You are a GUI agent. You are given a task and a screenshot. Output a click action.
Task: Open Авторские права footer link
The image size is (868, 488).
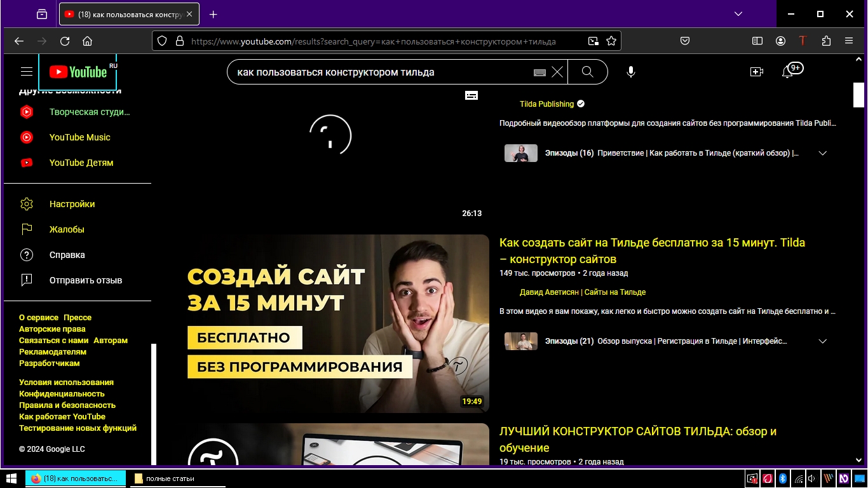(x=52, y=329)
